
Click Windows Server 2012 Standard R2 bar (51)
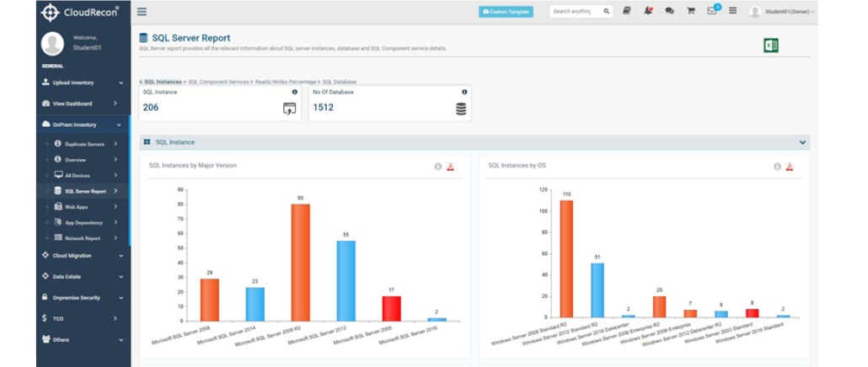597,290
